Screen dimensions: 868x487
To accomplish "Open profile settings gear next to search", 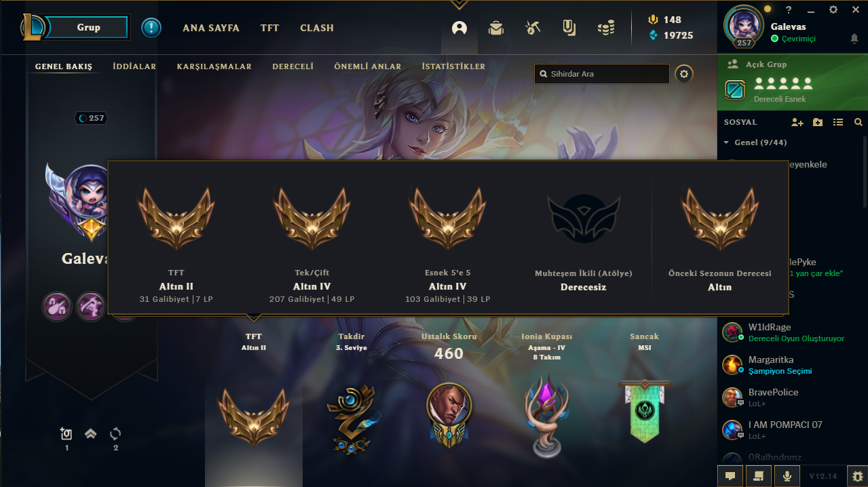I will [684, 74].
